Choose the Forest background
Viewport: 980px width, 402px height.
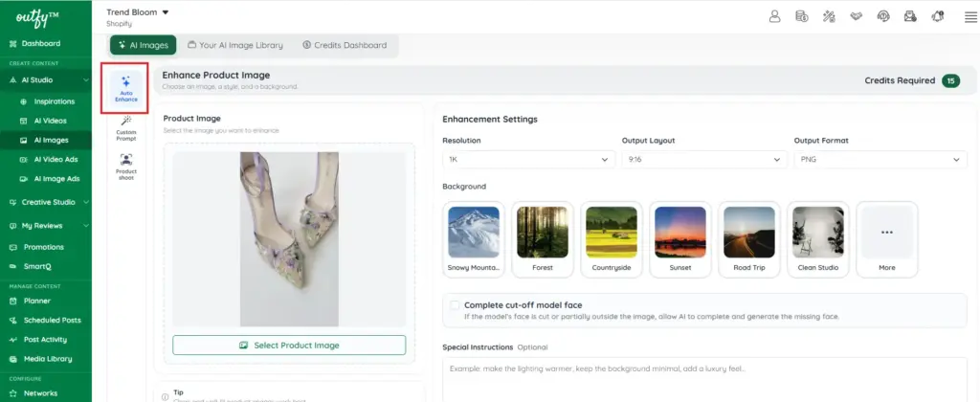tap(543, 239)
